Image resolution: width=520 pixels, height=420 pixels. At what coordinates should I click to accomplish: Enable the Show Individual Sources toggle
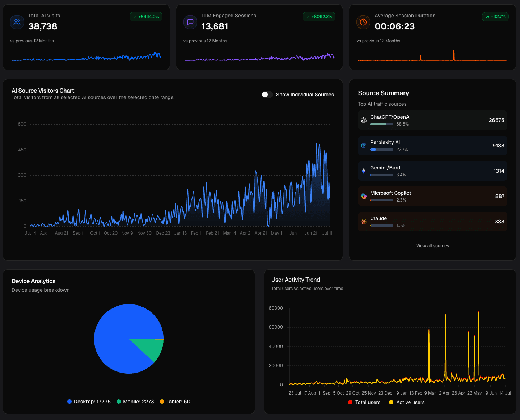click(x=267, y=94)
